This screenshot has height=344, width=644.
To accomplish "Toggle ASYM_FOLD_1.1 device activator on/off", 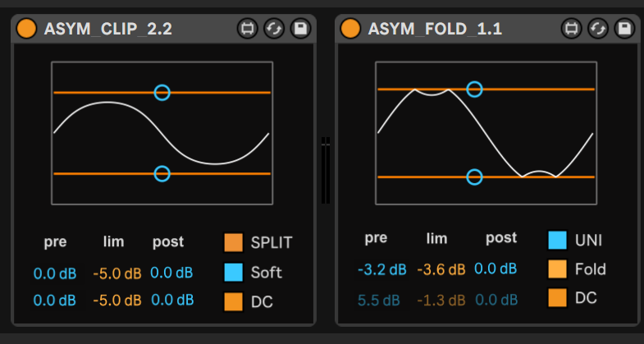I will (x=351, y=29).
